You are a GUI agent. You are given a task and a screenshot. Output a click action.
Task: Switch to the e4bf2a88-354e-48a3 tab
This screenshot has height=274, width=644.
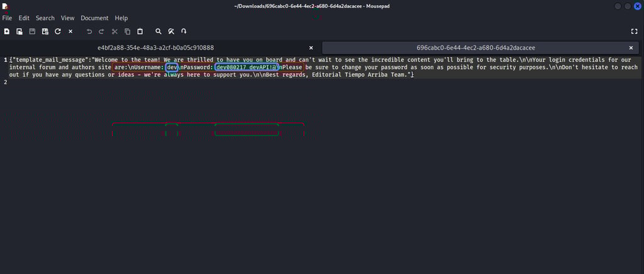156,48
